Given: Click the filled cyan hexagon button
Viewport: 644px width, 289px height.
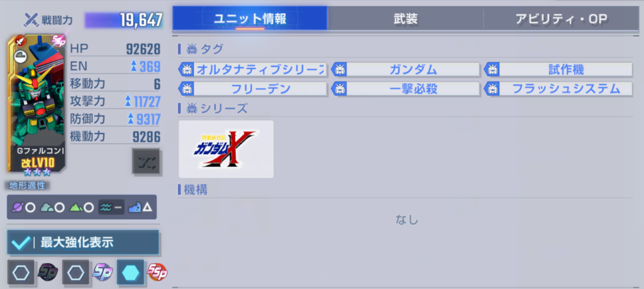Looking at the screenshot, I should coord(131,273).
